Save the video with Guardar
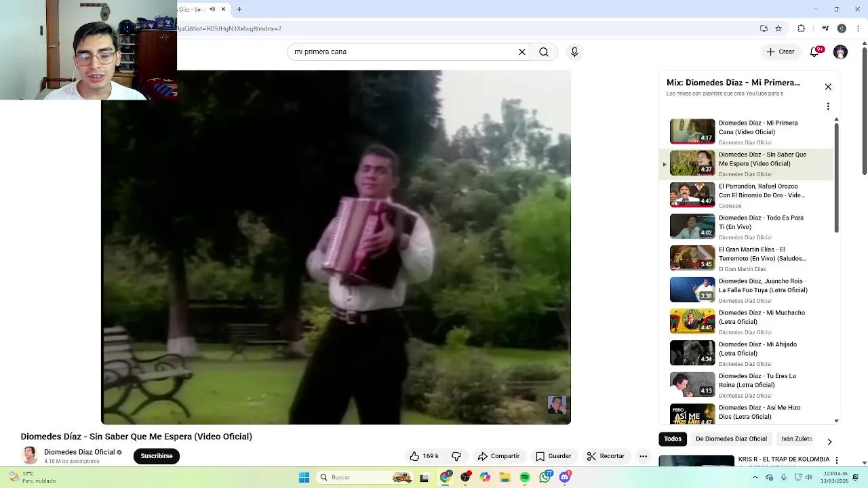Image resolution: width=868 pixels, height=488 pixels. (553, 456)
